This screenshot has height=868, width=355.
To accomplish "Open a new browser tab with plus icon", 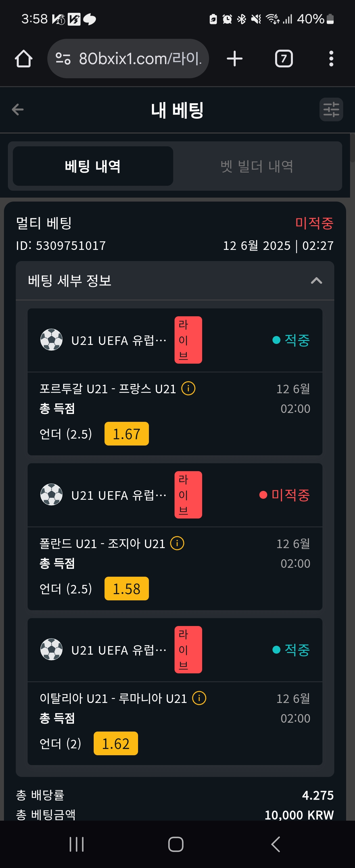I will [x=234, y=59].
